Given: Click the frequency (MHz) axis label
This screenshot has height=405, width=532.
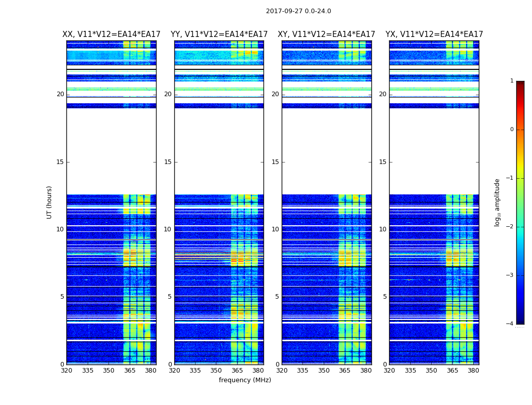Looking at the screenshot, I should [x=245, y=380].
